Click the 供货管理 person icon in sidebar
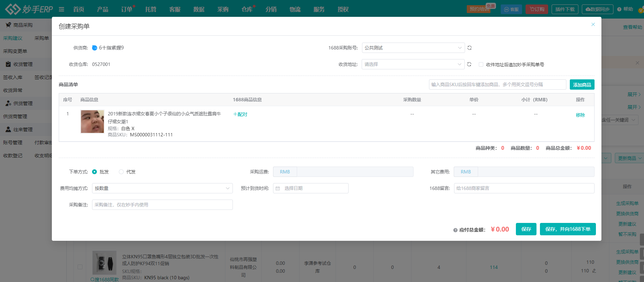644x282 pixels. click(8, 103)
